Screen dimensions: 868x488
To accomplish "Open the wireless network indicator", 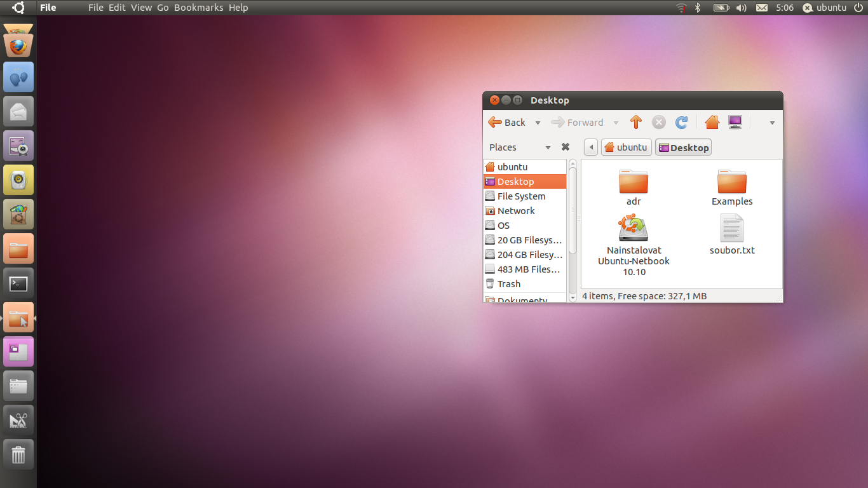I will 681,8.
